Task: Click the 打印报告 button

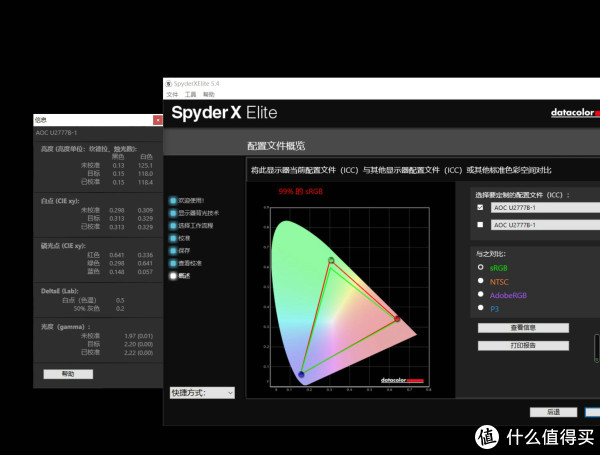Action: [523, 346]
